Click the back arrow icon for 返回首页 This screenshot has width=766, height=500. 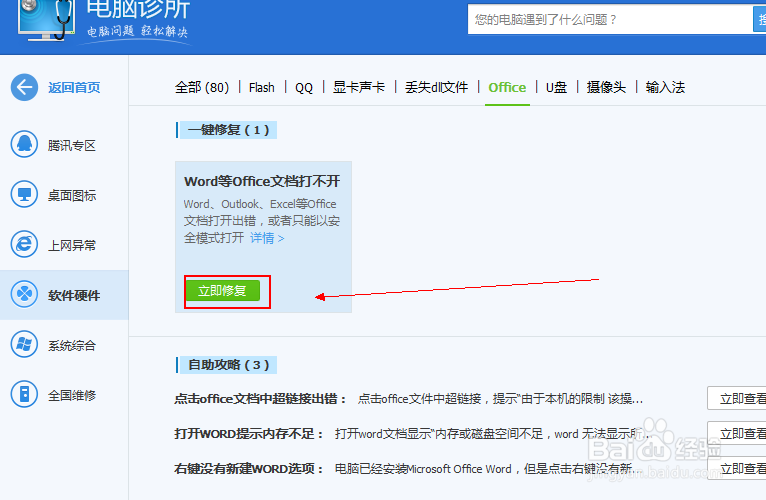24,87
